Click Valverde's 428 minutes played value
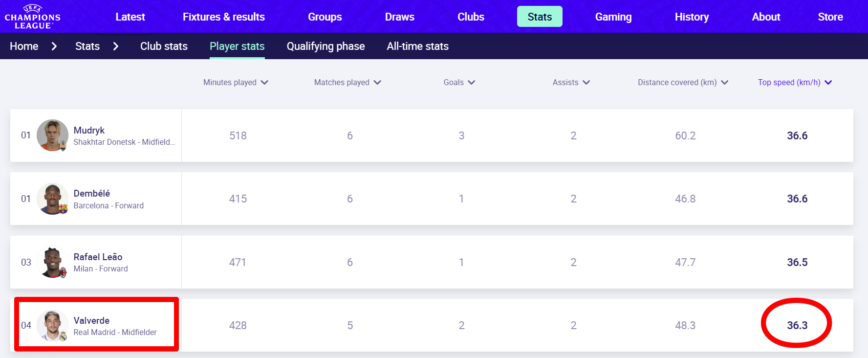 point(238,325)
